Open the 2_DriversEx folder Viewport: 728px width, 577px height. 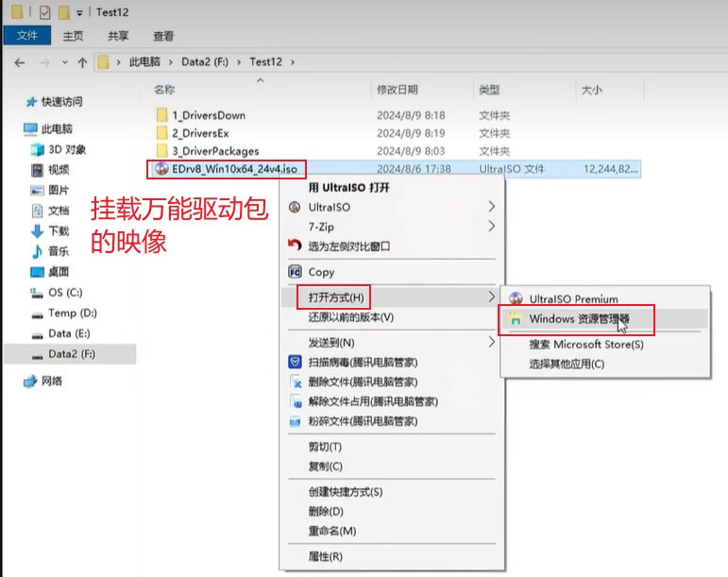click(x=200, y=133)
